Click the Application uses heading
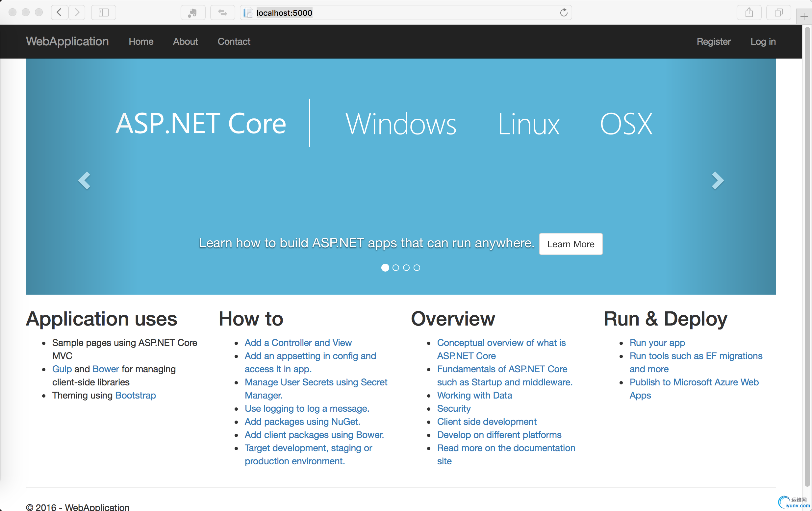Screen dimensions: 812x511 coord(101,319)
